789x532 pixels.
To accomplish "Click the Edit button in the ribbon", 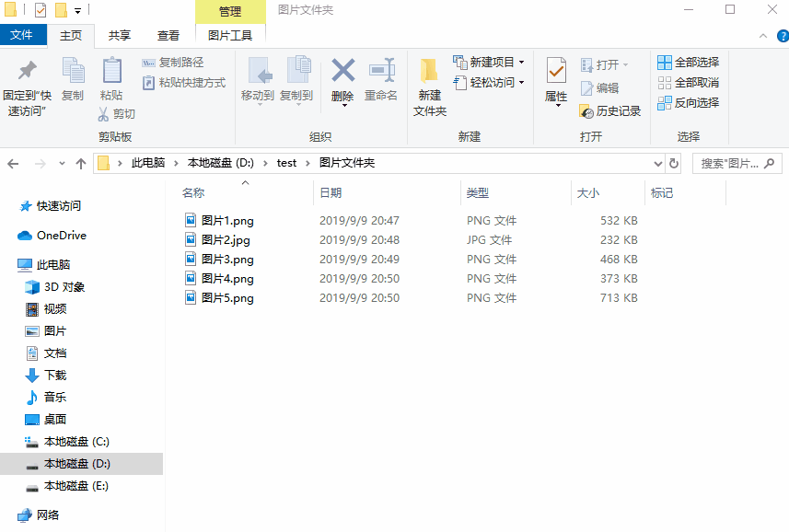I will click(x=599, y=88).
